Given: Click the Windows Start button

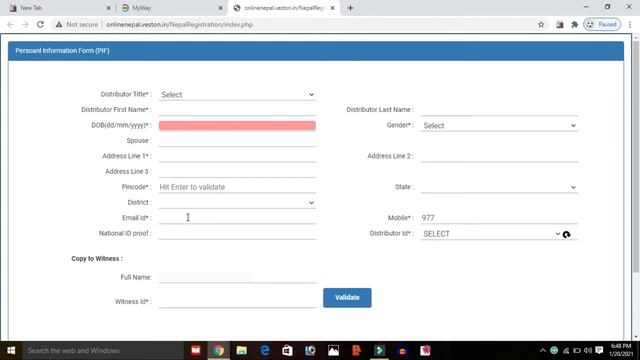Looking at the screenshot, I should [11, 351].
